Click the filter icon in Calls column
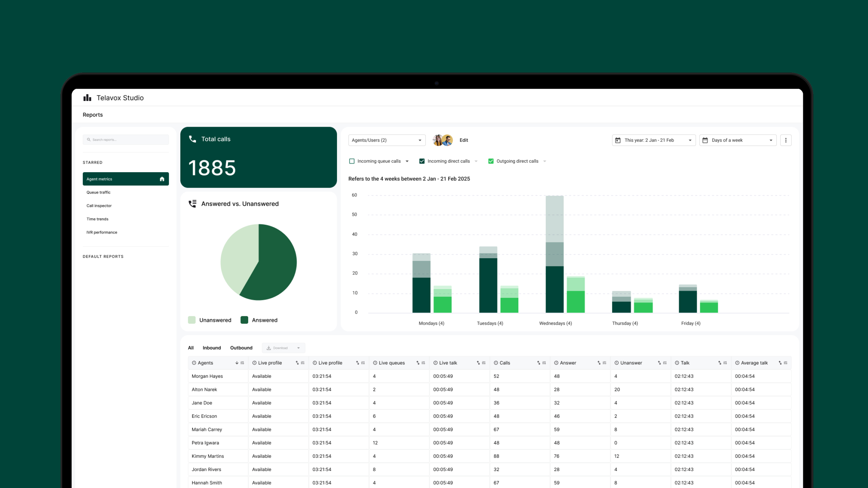Screen dimensions: 868x488 pos(544,363)
